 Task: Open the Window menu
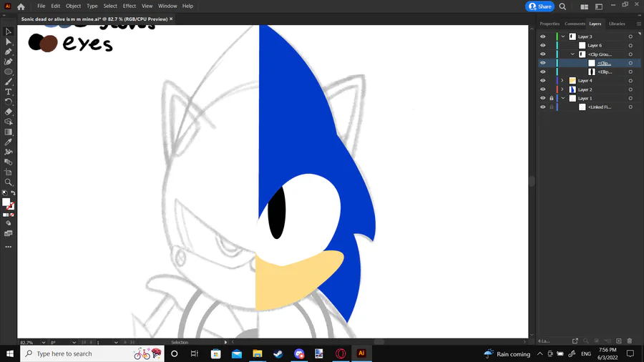tap(167, 6)
